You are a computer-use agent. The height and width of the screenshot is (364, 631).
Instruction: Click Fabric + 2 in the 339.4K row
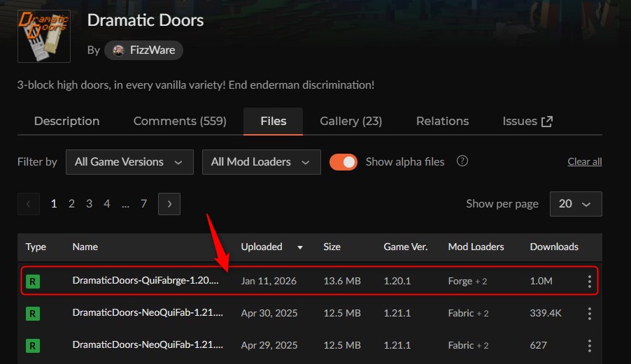[469, 313]
